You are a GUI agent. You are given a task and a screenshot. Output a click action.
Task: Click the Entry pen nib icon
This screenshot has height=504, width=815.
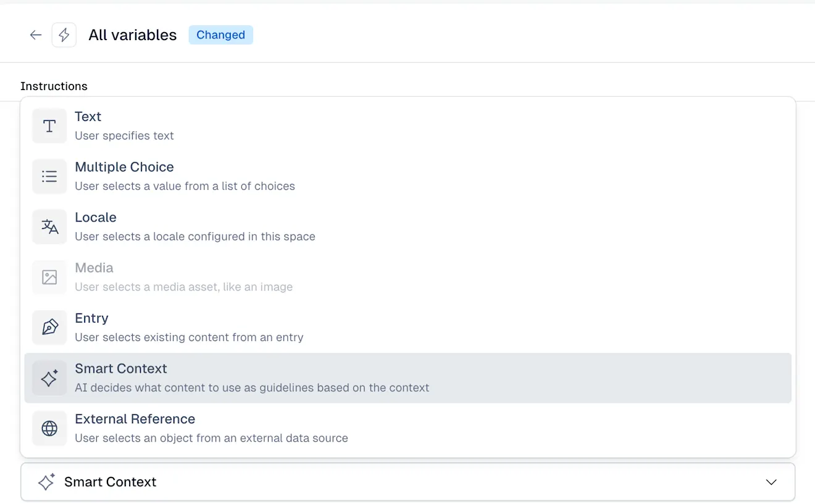[x=49, y=328]
